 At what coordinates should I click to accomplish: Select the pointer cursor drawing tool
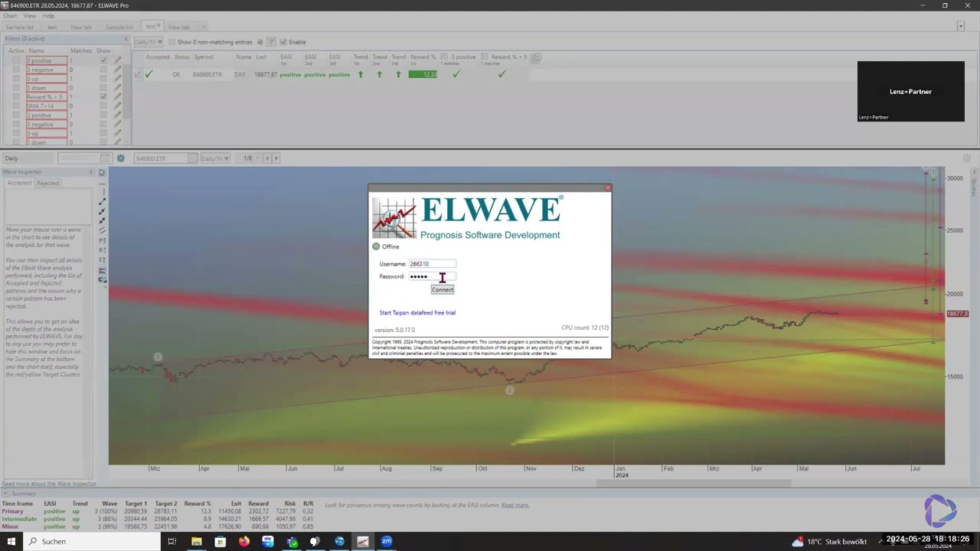102,172
